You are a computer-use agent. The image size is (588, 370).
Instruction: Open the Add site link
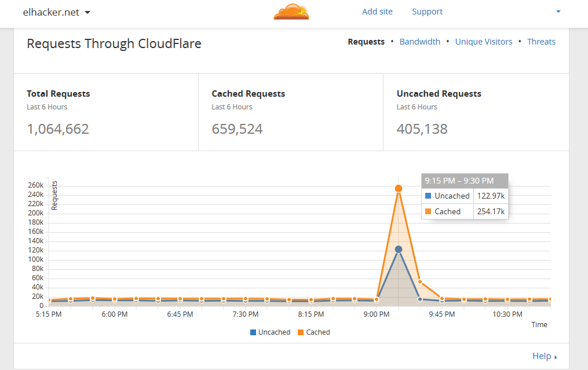click(377, 12)
